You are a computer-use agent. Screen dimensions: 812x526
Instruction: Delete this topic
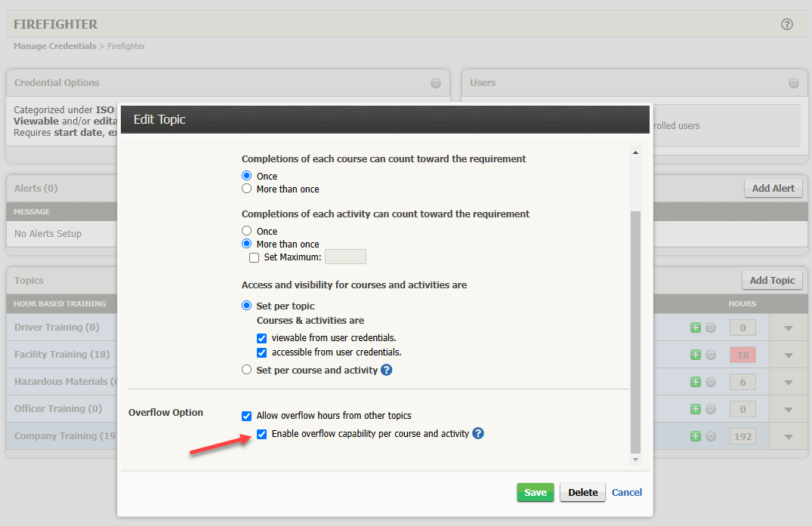[582, 492]
